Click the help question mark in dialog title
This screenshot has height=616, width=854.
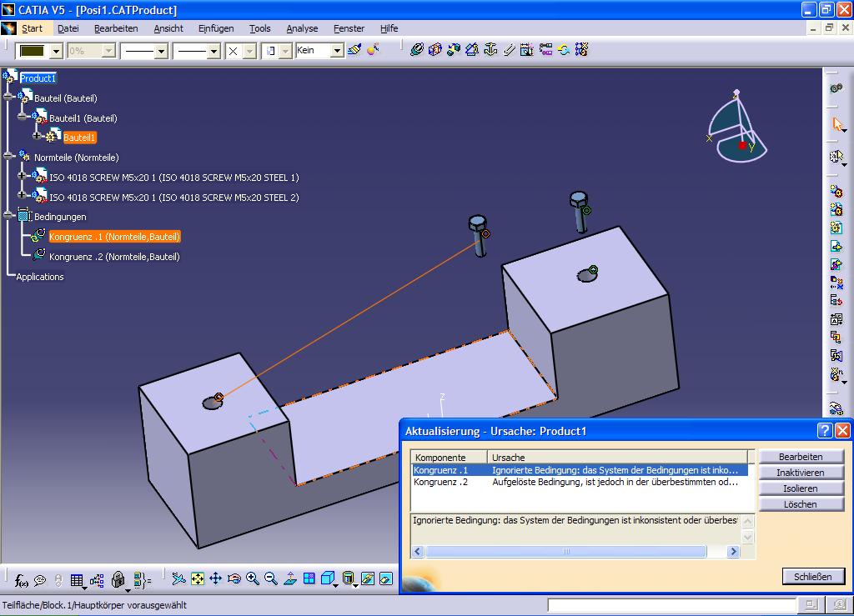825,431
